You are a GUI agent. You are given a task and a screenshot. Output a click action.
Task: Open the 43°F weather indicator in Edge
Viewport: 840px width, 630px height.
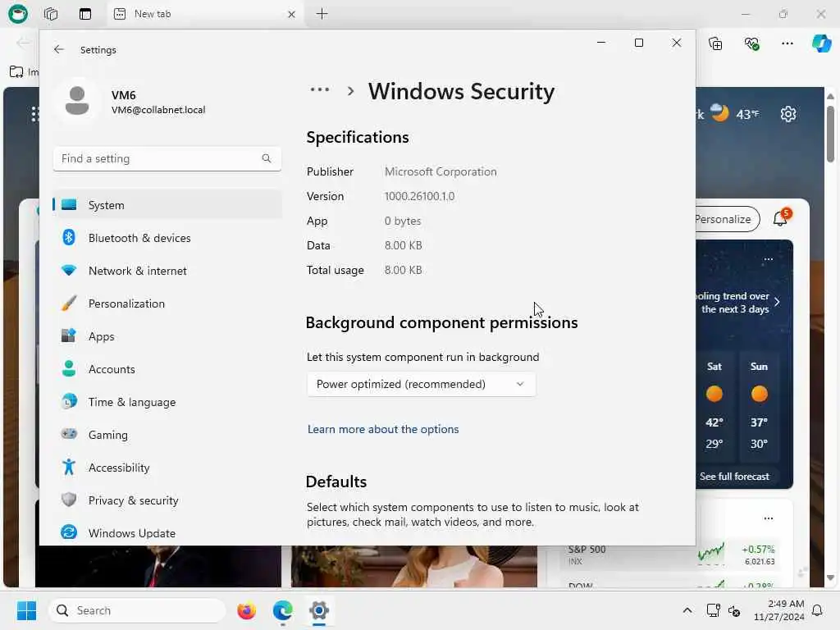pyautogui.click(x=734, y=113)
